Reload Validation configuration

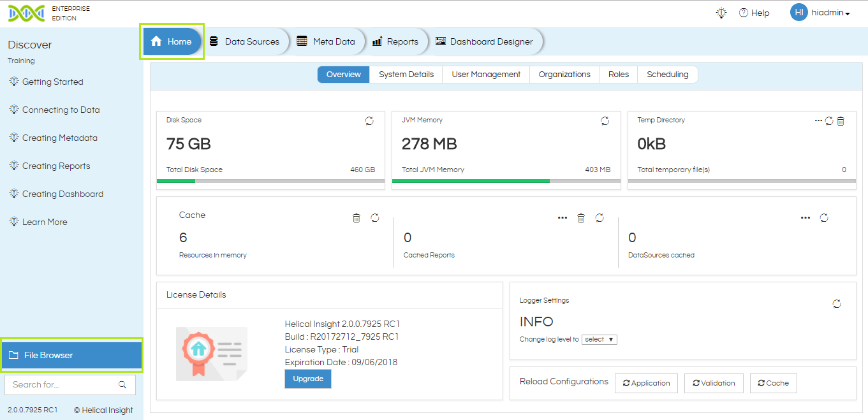[x=714, y=383]
